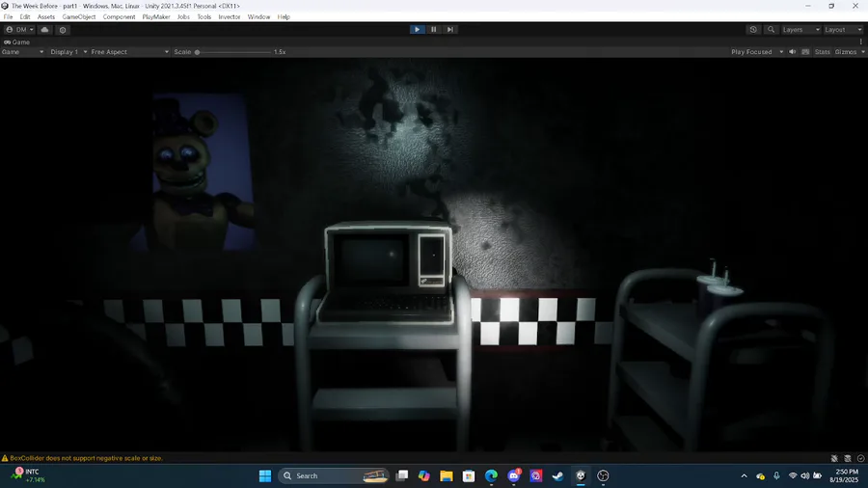Mute Game view audio
868x488 pixels.
tap(792, 51)
